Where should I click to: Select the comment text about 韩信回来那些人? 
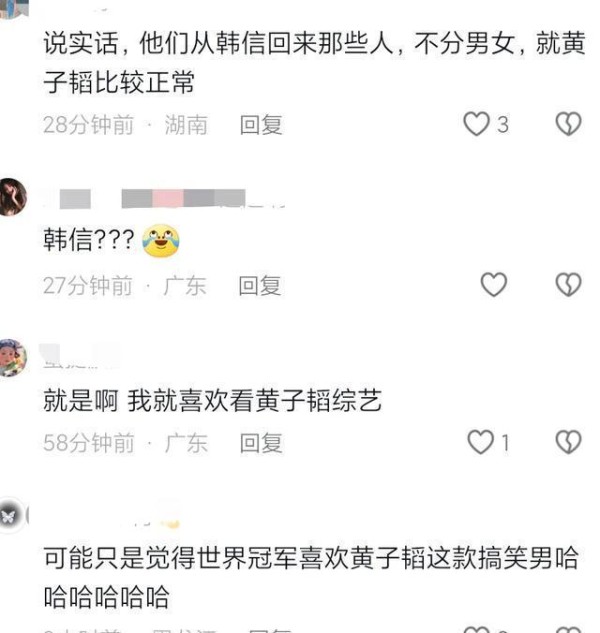(x=314, y=63)
